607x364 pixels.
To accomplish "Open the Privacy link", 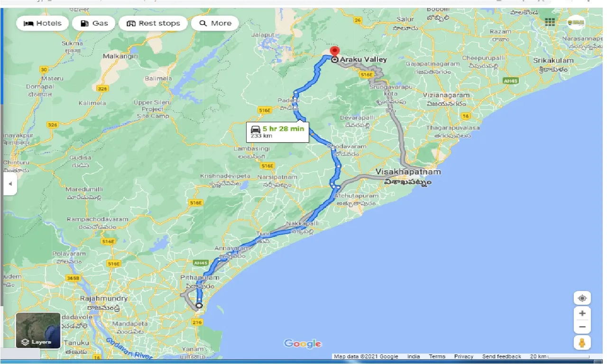I will [463, 356].
